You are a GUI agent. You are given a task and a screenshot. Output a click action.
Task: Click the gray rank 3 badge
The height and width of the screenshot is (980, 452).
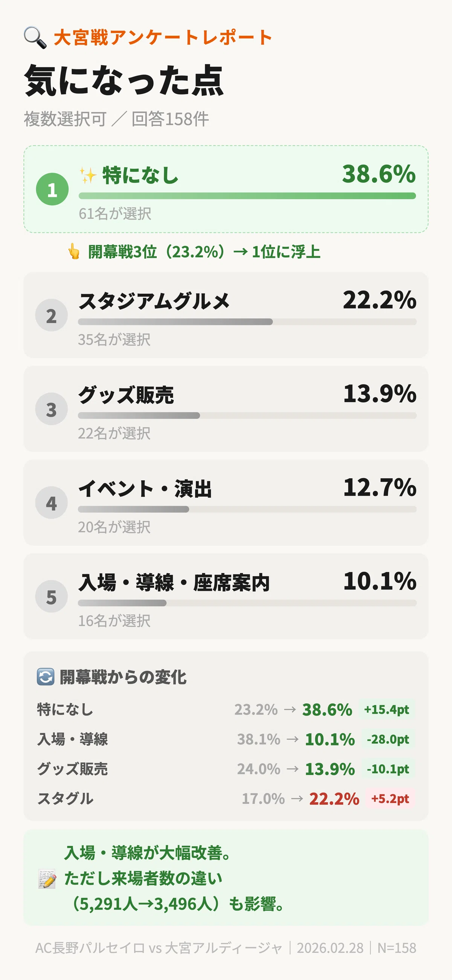(51, 409)
